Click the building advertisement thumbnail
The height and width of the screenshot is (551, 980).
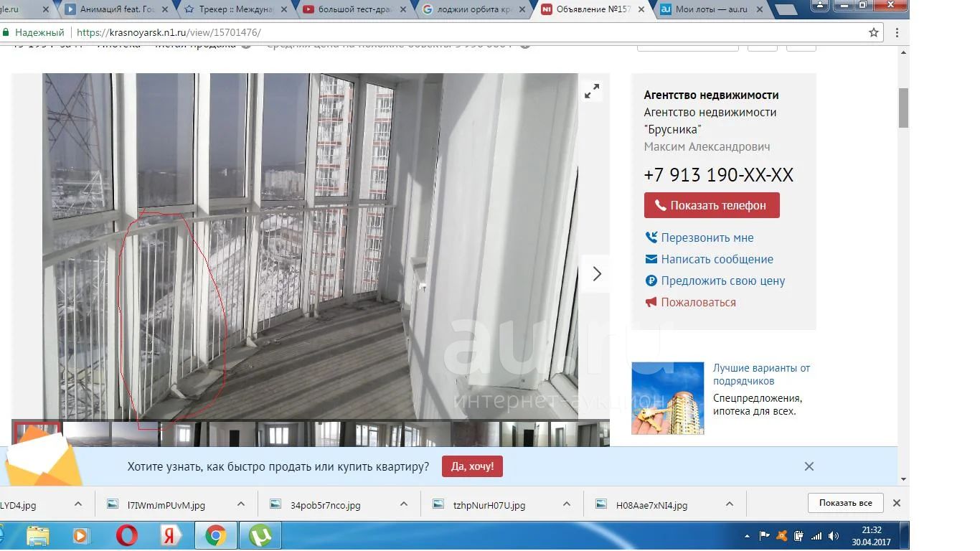click(667, 398)
